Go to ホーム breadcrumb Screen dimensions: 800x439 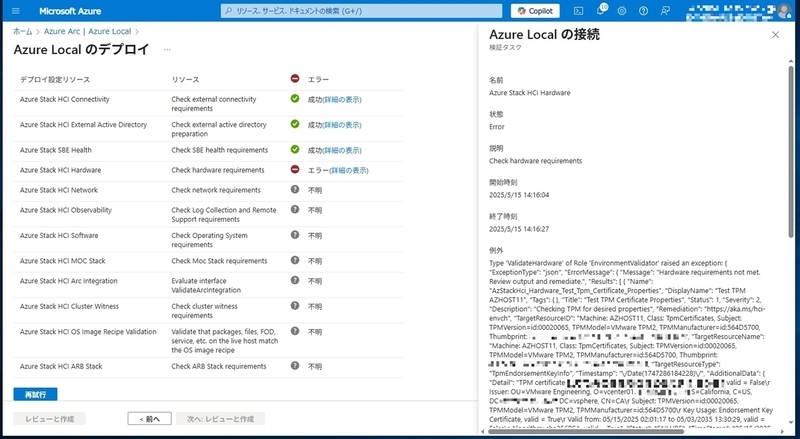point(22,31)
